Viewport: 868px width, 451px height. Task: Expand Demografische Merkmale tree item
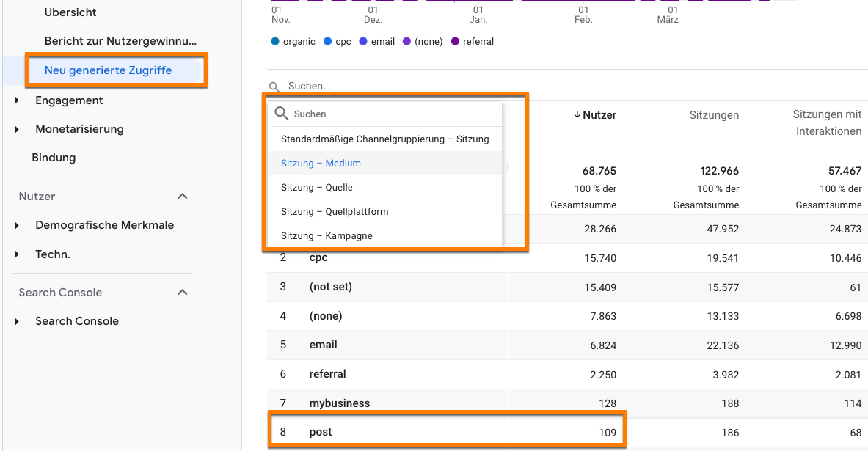17,225
